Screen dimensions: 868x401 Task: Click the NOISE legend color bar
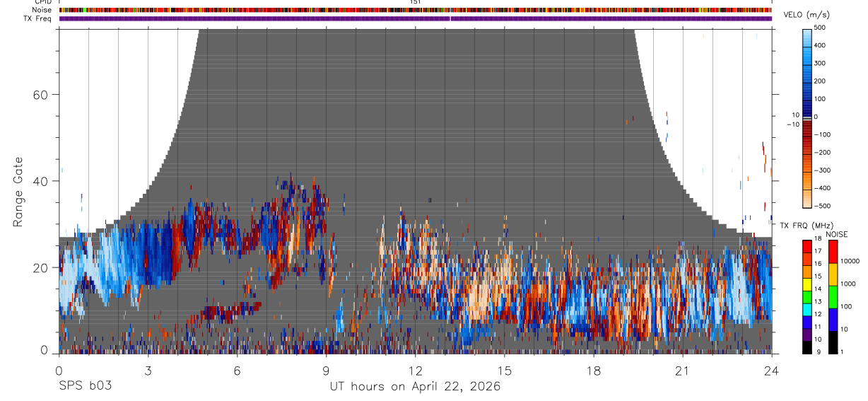(833, 296)
